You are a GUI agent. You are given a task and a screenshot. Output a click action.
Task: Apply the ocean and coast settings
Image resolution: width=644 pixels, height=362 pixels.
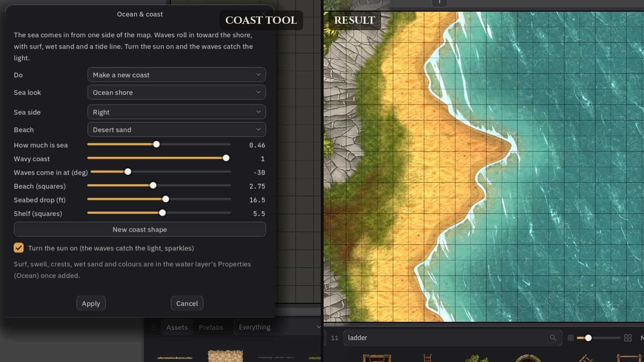[x=91, y=303]
